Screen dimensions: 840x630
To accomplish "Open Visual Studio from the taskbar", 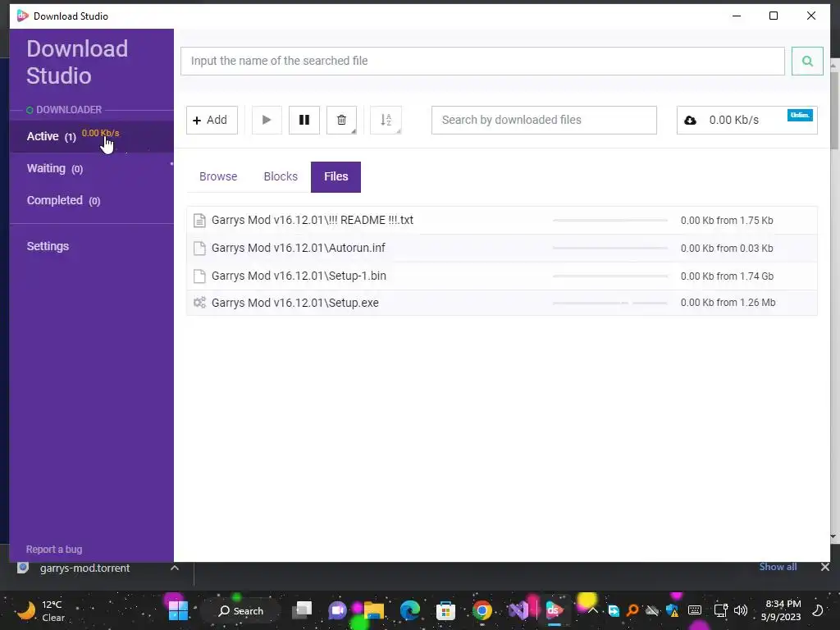I will coord(518,610).
